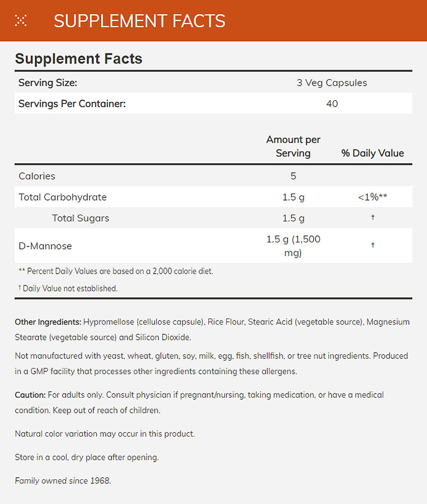Click the 2,000 calorie diet footnote

[x=116, y=271]
